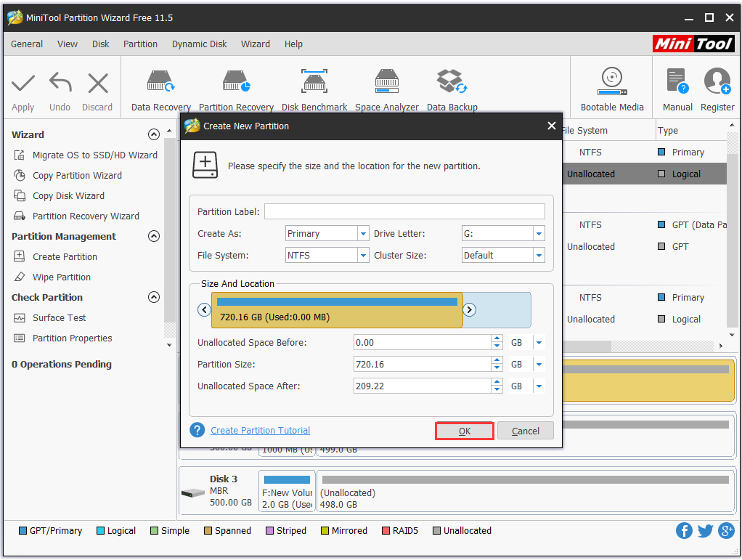Viewport: 742px width, 560px height.
Task: Collapse the Wizard sidebar section
Action: [154, 135]
